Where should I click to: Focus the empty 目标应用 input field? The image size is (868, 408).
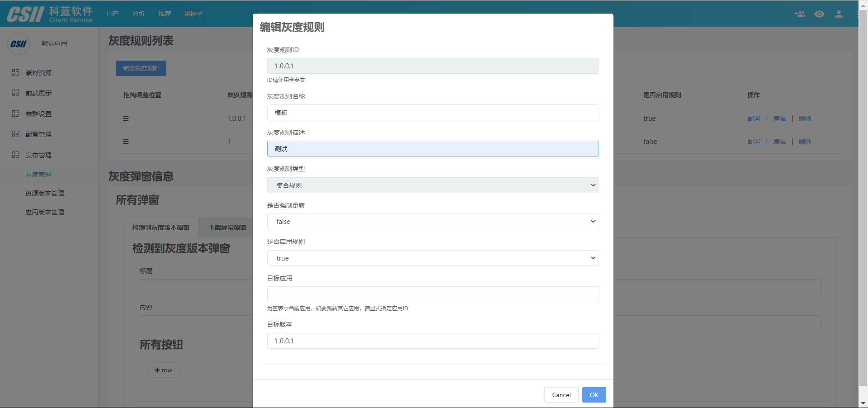(x=433, y=294)
